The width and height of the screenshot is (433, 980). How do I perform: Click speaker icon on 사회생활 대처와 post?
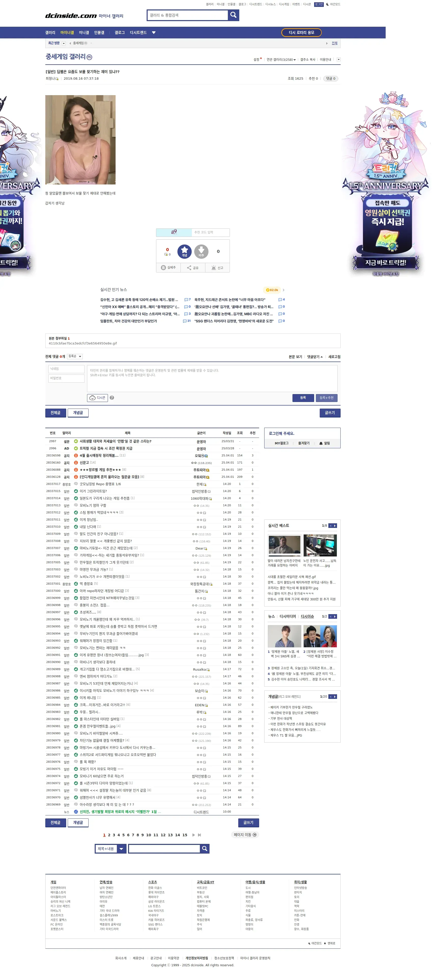pos(76,441)
